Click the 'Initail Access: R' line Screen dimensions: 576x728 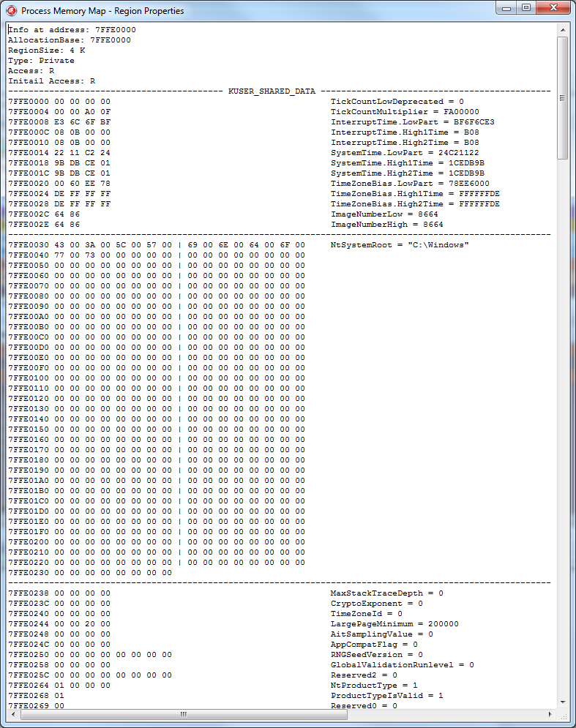[51, 80]
